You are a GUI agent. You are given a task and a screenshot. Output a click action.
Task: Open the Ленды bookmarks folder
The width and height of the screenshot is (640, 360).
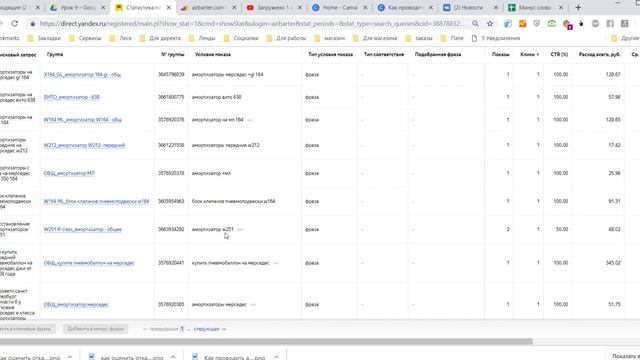click(x=202, y=38)
